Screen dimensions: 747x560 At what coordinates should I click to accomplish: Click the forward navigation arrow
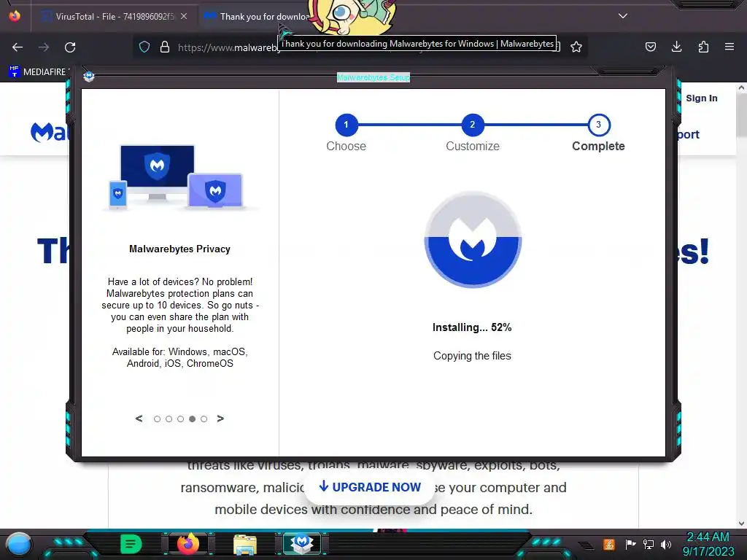click(x=44, y=47)
